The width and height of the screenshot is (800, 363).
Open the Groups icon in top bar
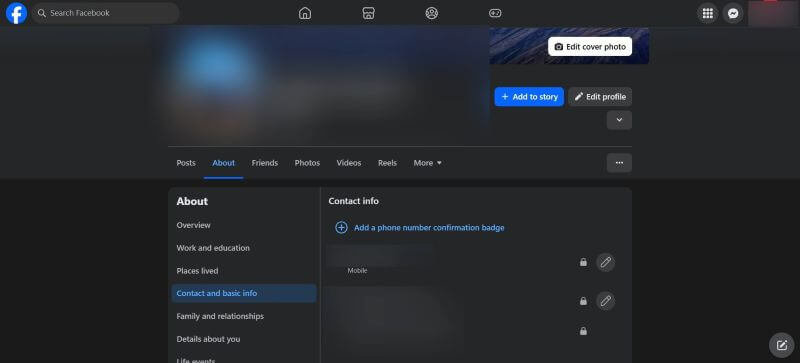[x=432, y=13]
